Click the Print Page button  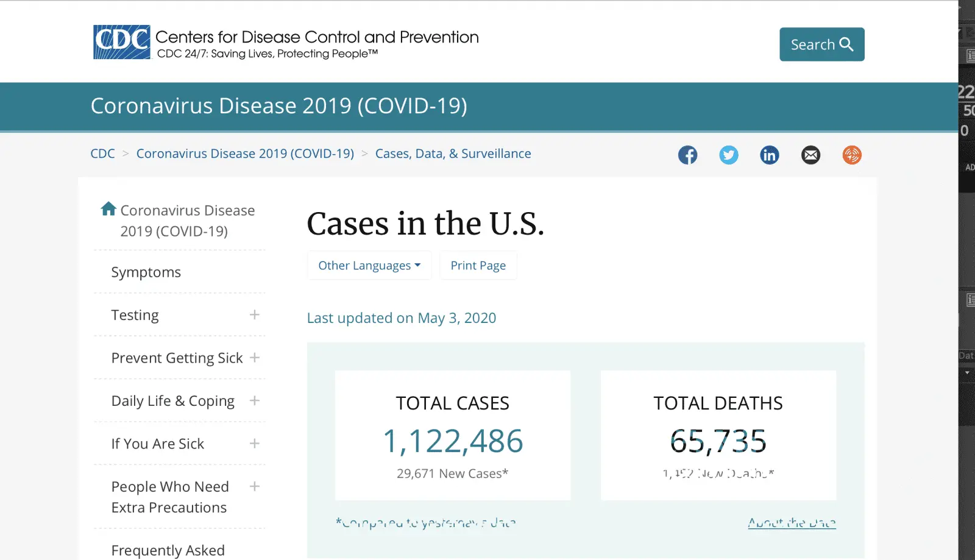tap(478, 266)
